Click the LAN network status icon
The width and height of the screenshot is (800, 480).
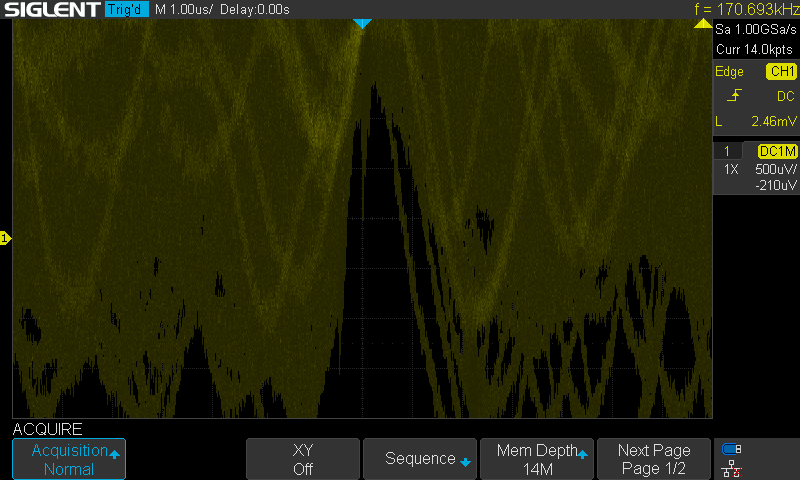click(732, 467)
